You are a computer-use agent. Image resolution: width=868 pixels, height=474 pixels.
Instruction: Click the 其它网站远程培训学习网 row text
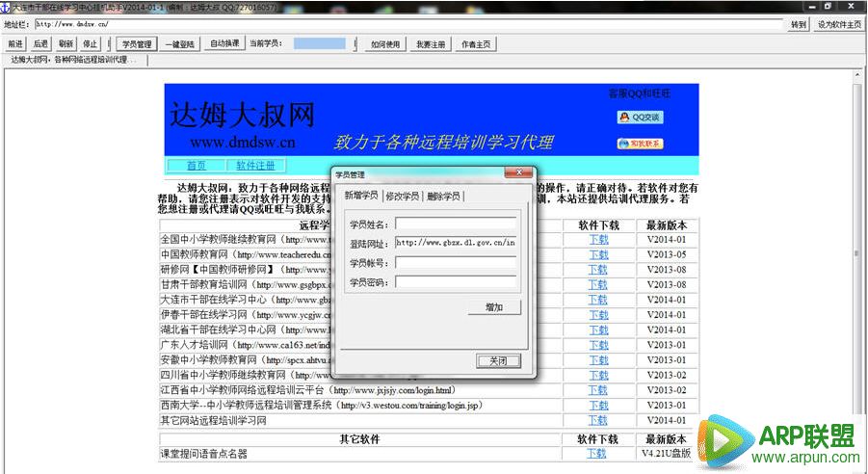(214, 421)
